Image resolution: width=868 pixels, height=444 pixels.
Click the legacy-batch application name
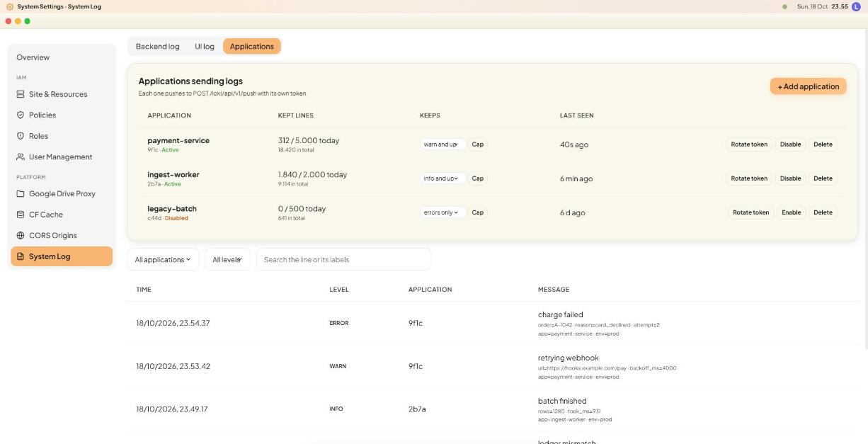coord(172,208)
